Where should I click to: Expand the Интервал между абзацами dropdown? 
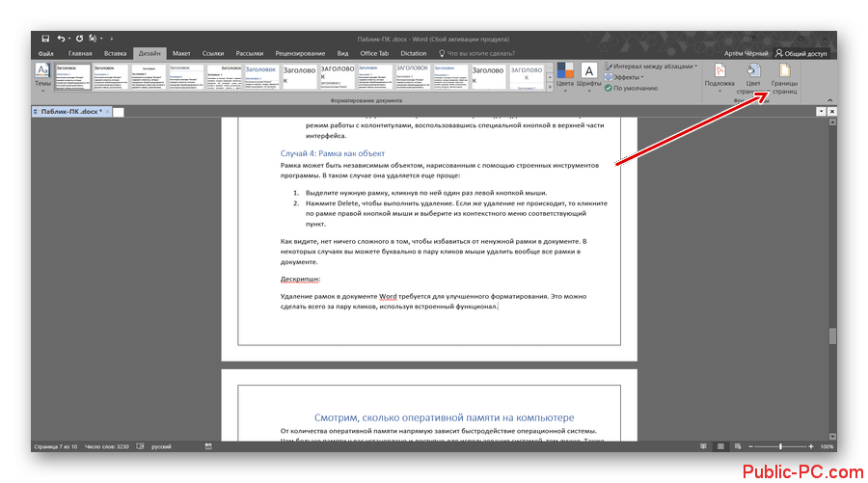pos(650,67)
